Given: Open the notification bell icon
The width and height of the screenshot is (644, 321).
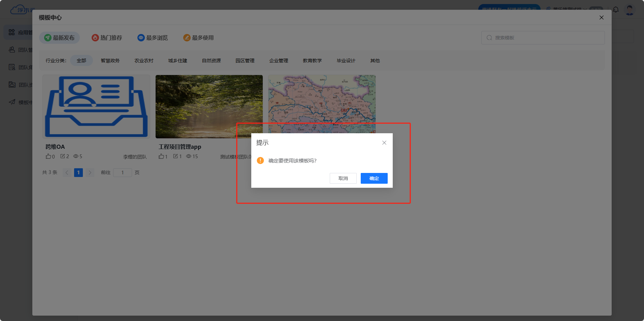Looking at the screenshot, I should 616,9.
